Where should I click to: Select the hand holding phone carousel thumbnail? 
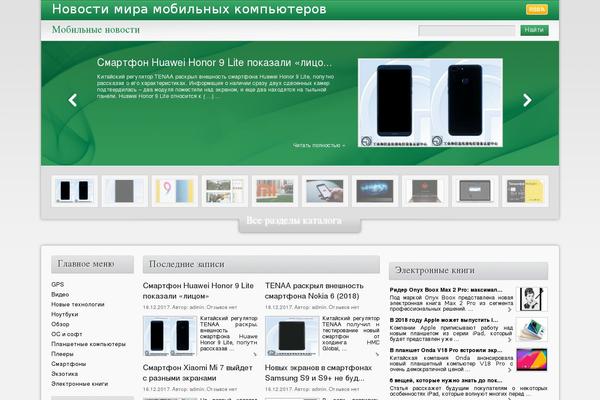(325, 191)
